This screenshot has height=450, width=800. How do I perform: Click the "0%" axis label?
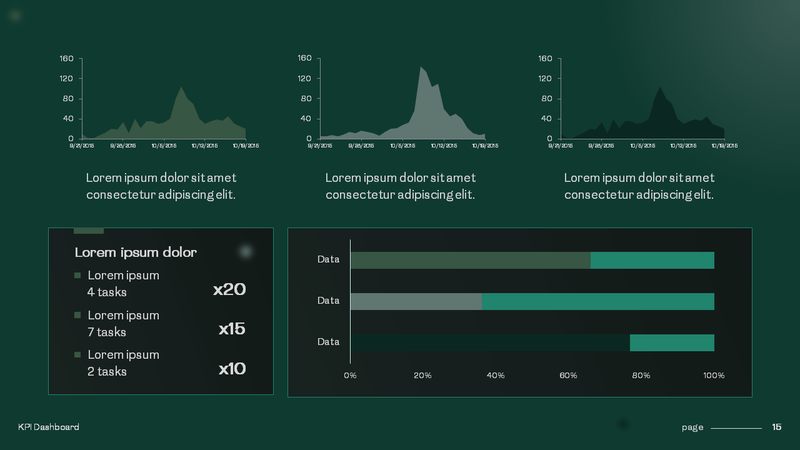(350, 376)
